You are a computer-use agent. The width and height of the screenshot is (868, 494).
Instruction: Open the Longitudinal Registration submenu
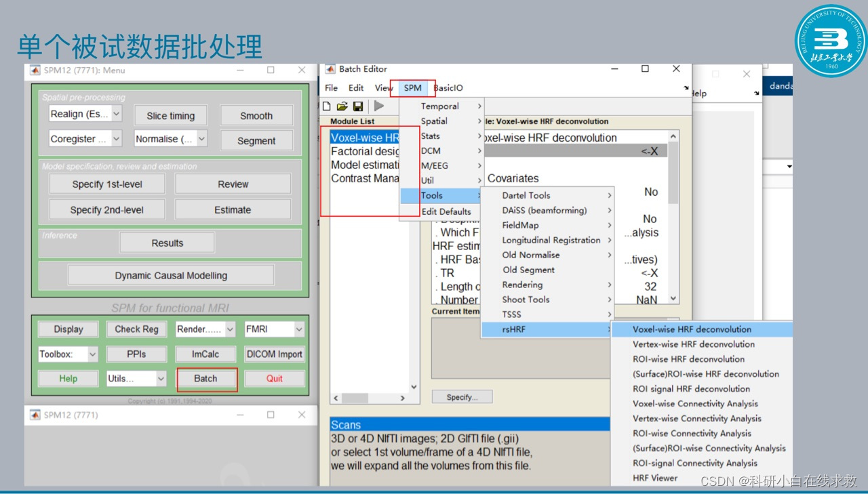click(x=547, y=241)
